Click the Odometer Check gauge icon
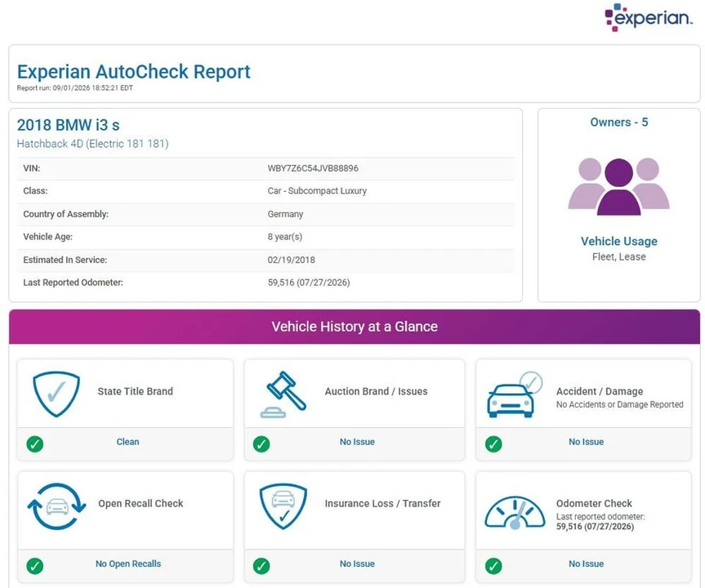The width and height of the screenshot is (705, 588). (515, 512)
